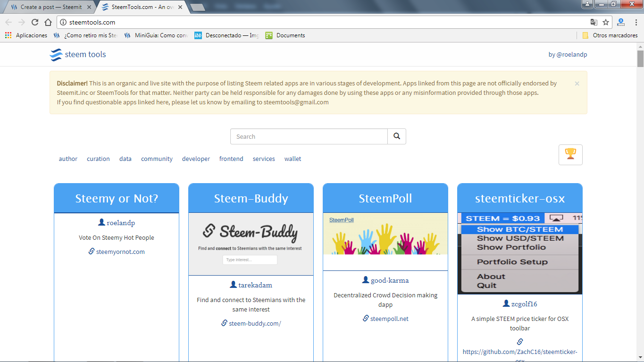
Task: Filter apps by the author category
Action: (68, 159)
